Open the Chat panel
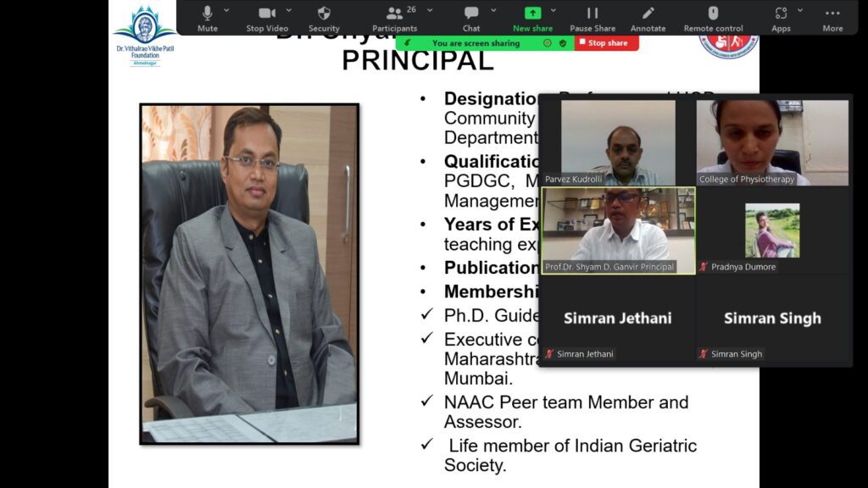The image size is (868, 488). click(x=471, y=18)
